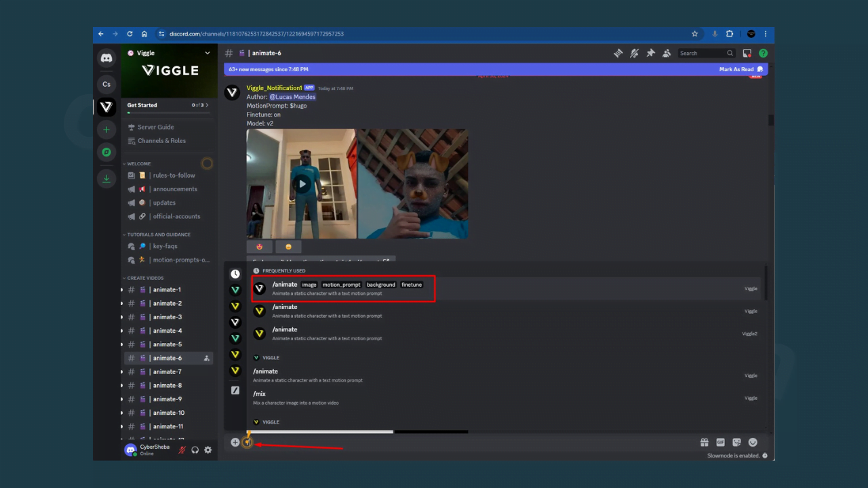
Task: Open User Settings gear icon
Action: 208,450
